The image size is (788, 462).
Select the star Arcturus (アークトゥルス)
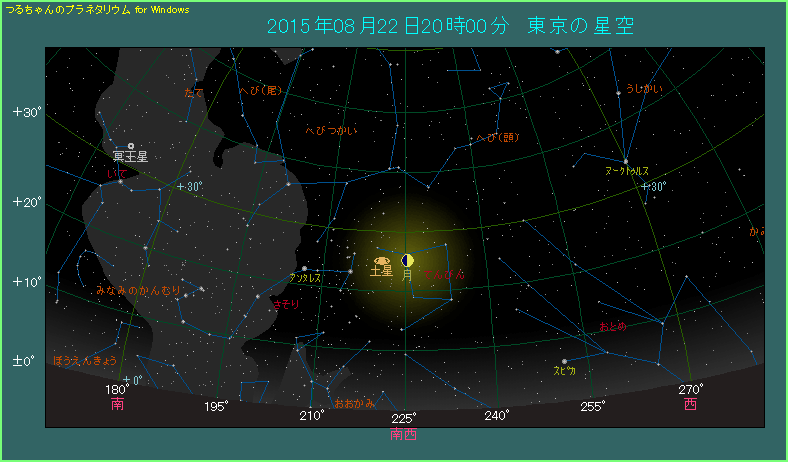click(626, 161)
